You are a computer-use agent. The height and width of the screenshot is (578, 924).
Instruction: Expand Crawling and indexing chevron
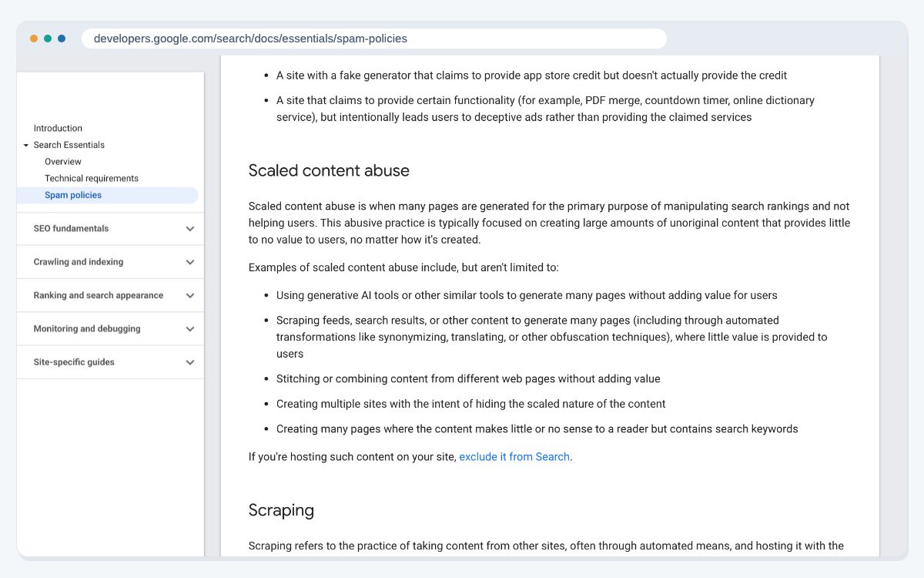190,262
